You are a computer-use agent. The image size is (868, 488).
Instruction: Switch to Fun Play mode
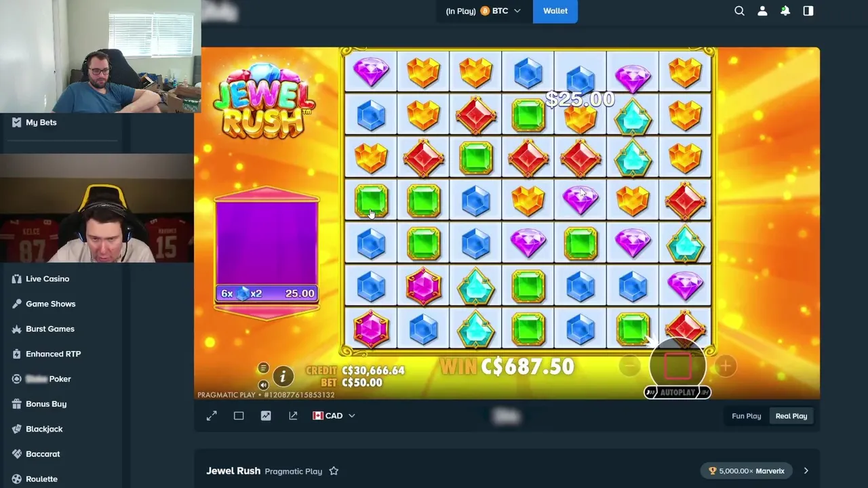746,416
